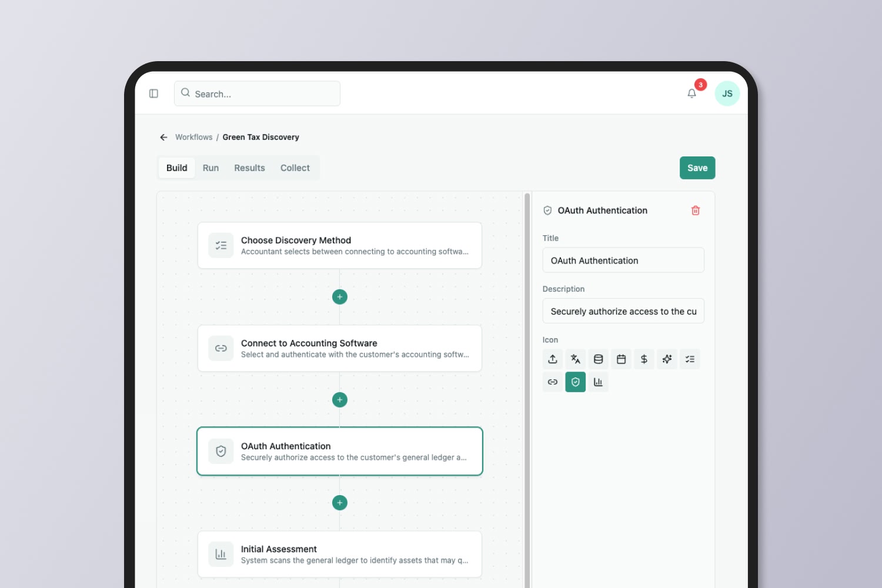This screenshot has width=882, height=588.
Task: Open the notifications bell
Action: (691, 93)
